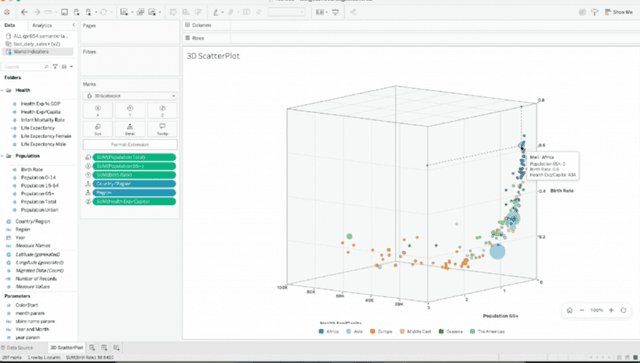Image resolution: width=640 pixels, height=363 pixels.
Task: Select the Life Expectancy field
Action: (38, 128)
